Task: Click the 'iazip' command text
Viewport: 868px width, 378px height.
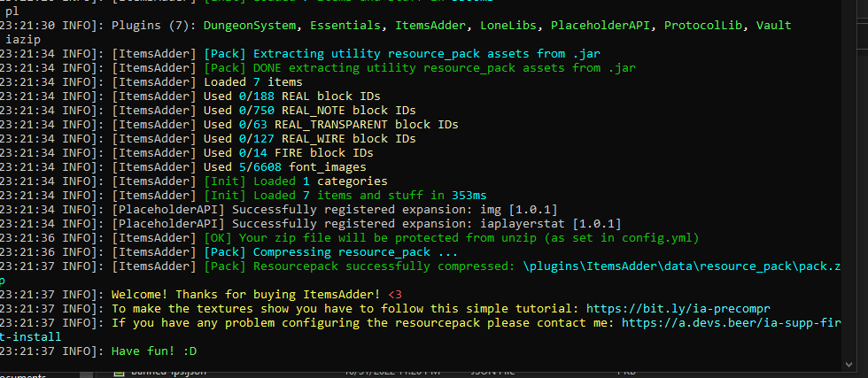Action: tap(23, 39)
